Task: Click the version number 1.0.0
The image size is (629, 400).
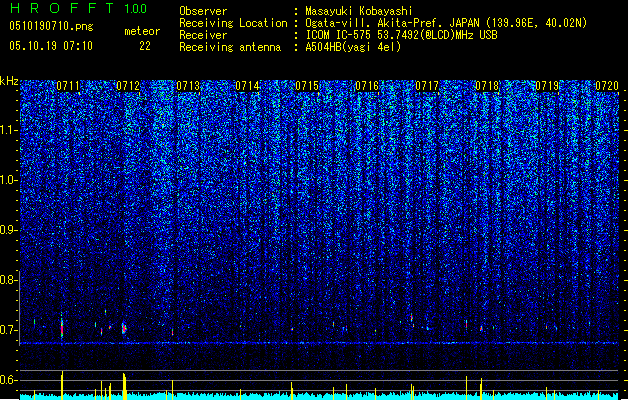Action: [x=135, y=8]
